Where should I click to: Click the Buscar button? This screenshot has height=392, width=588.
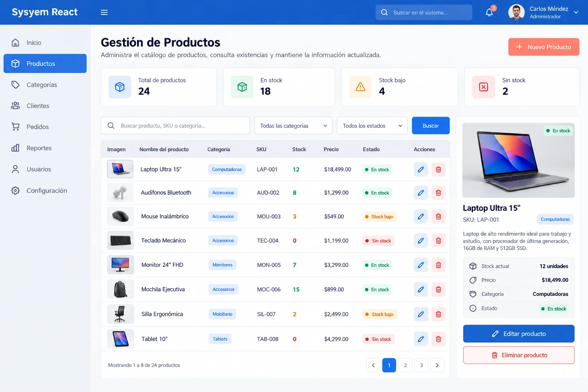(x=431, y=126)
